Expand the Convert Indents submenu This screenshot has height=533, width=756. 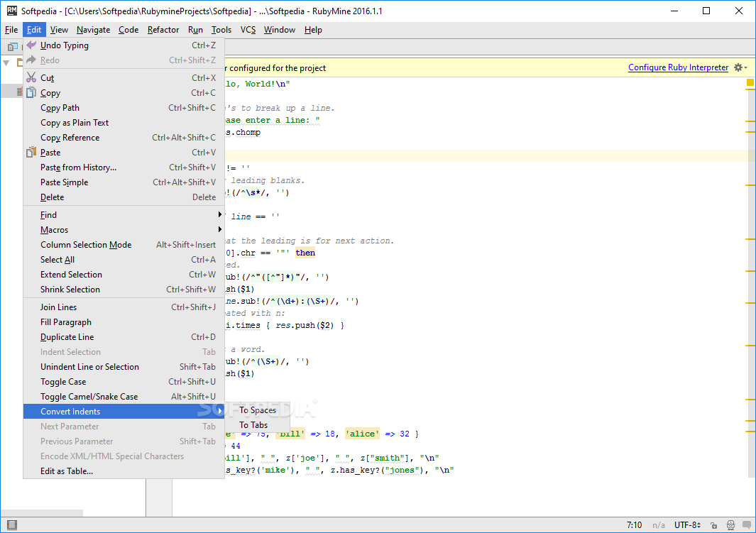pyautogui.click(x=124, y=412)
